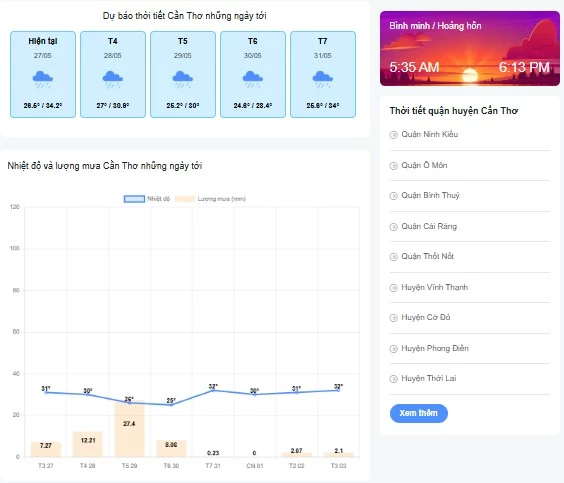Open Huyện Thới Lai weather link

point(429,378)
